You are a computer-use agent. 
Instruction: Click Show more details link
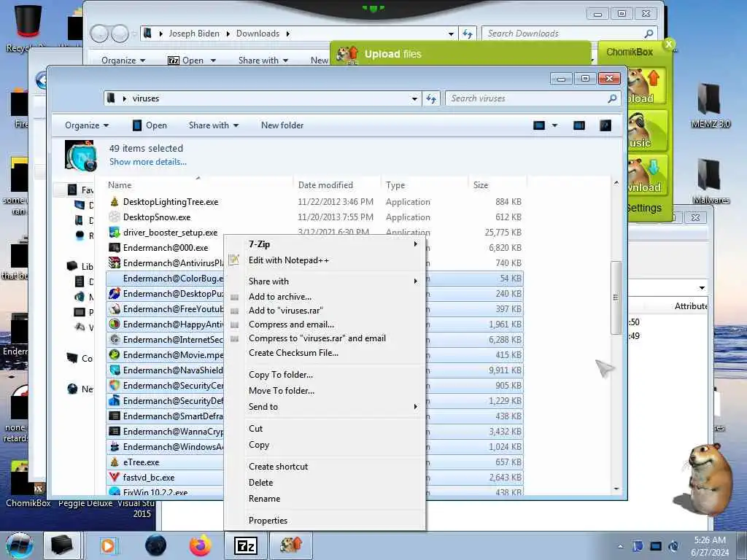pos(147,162)
